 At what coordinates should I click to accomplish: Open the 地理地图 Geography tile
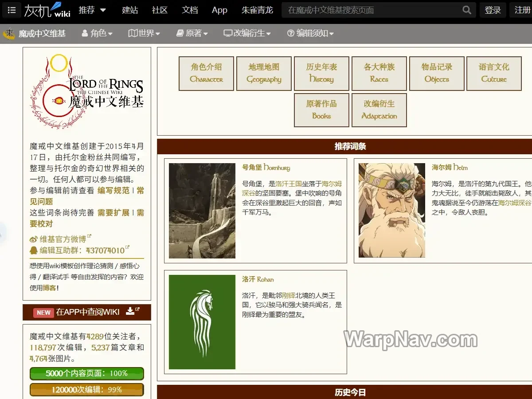264,73
